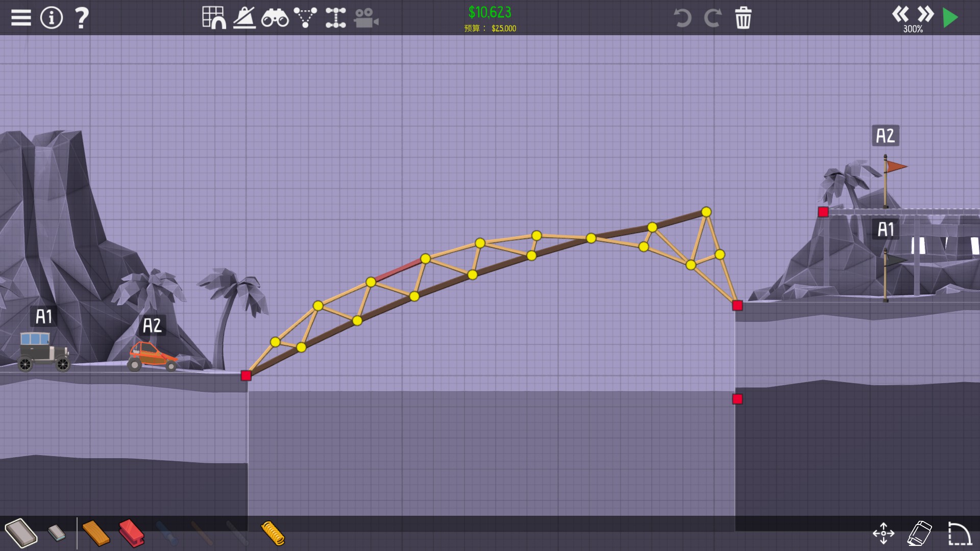The image size is (980, 551).
Task: Click the binoculars view icon
Action: click(x=275, y=18)
